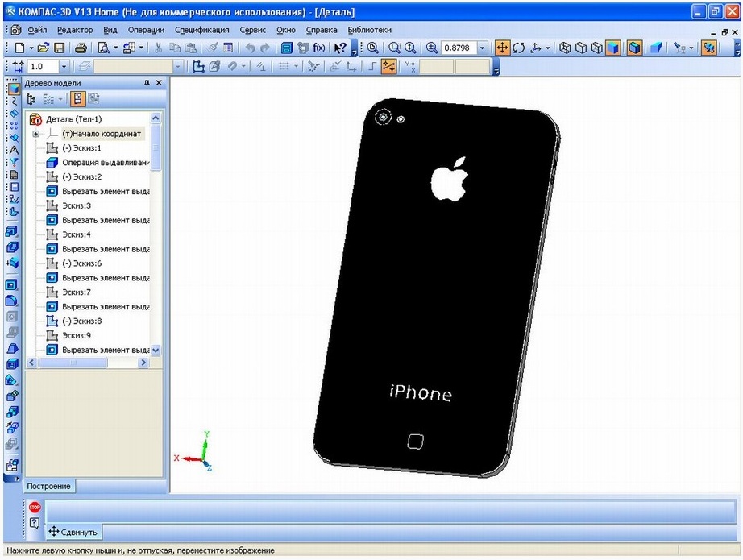The height and width of the screenshot is (560, 743).
Task: Open the view orientation axes dropdown arrow
Action: (548, 48)
